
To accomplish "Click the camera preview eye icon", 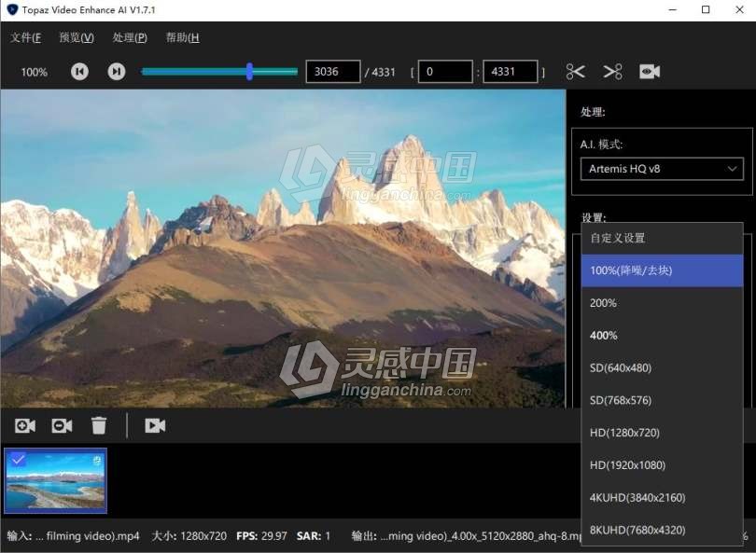I will click(x=650, y=72).
